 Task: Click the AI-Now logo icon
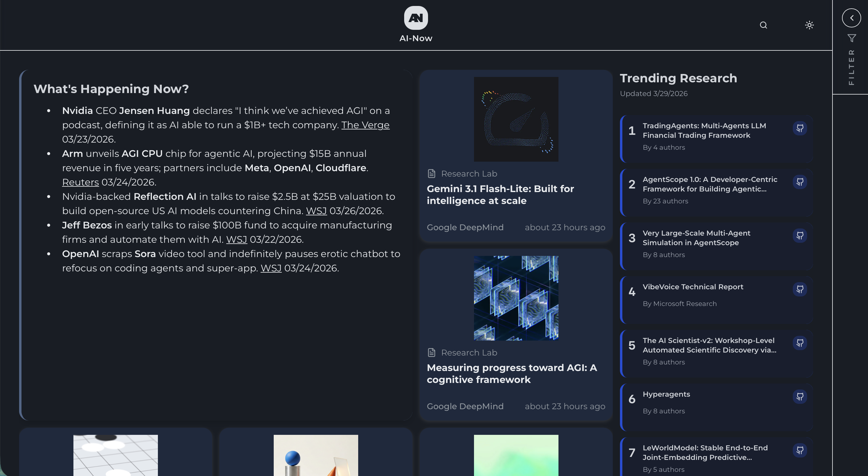[415, 18]
